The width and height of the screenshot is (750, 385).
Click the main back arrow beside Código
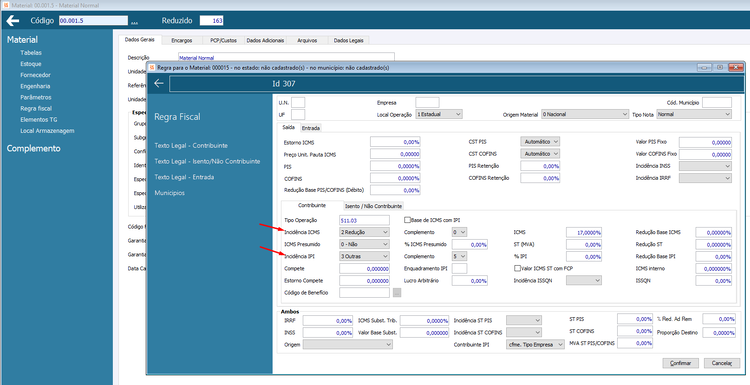pyautogui.click(x=13, y=21)
